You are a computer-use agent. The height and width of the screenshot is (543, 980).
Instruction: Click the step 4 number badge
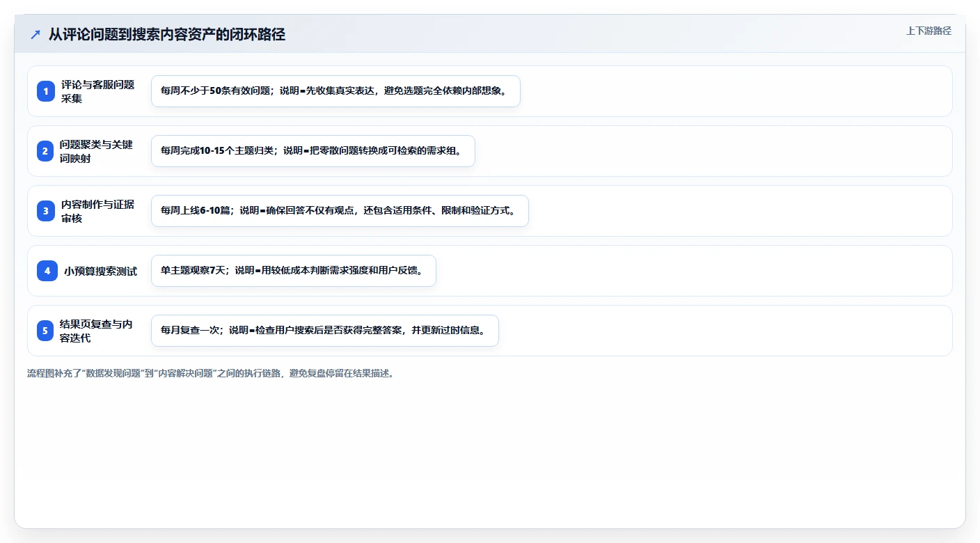pyautogui.click(x=47, y=271)
